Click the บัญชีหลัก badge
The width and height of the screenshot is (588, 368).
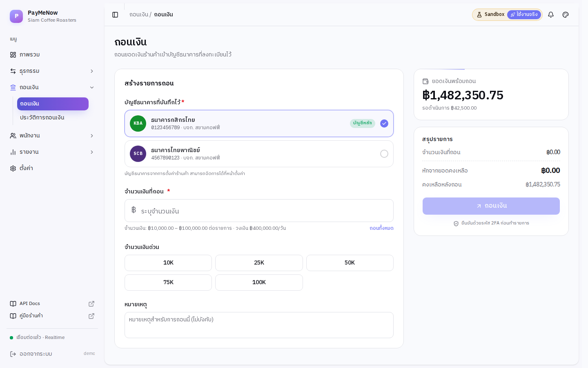pos(363,123)
